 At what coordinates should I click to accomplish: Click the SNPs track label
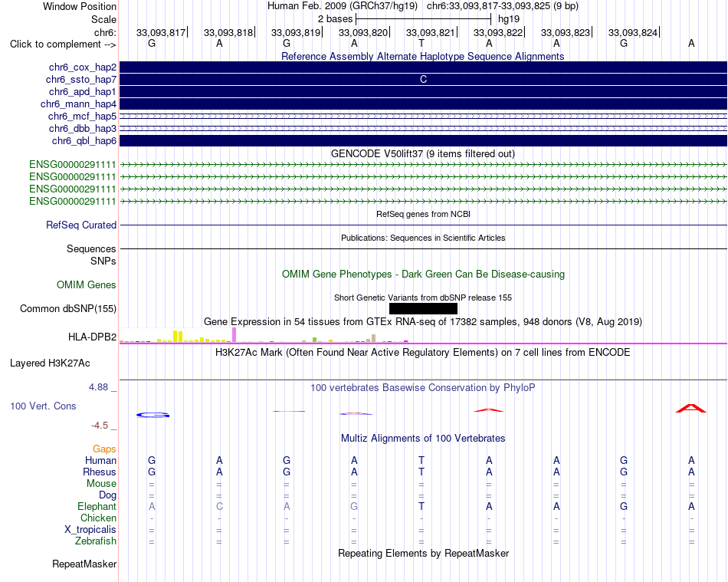pos(103,261)
